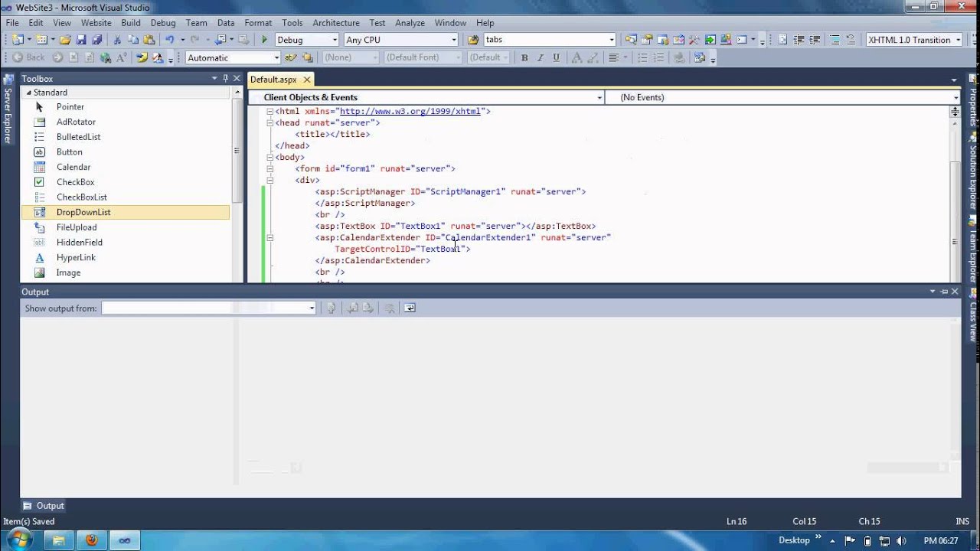Open the File menu
This screenshot has height=551, width=980.
12,23
